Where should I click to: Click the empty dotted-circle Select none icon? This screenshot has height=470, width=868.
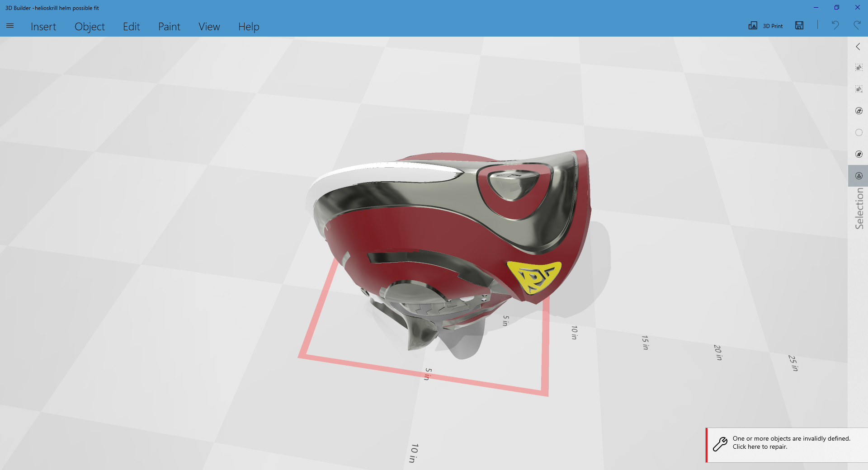pyautogui.click(x=859, y=132)
